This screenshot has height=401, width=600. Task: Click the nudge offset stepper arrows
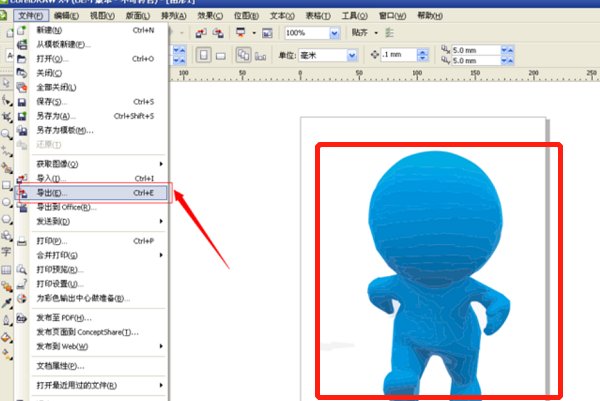click(x=422, y=55)
